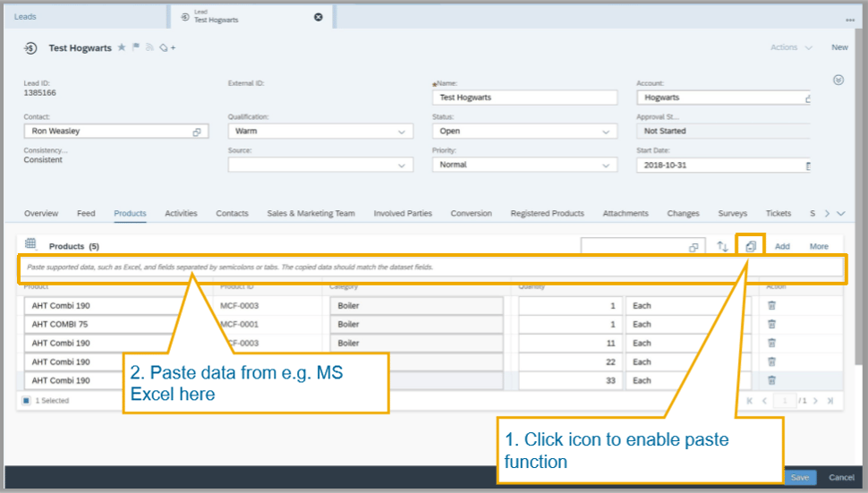868x493 pixels.
Task: Expand the full tab list chevron
Action: 841,214
